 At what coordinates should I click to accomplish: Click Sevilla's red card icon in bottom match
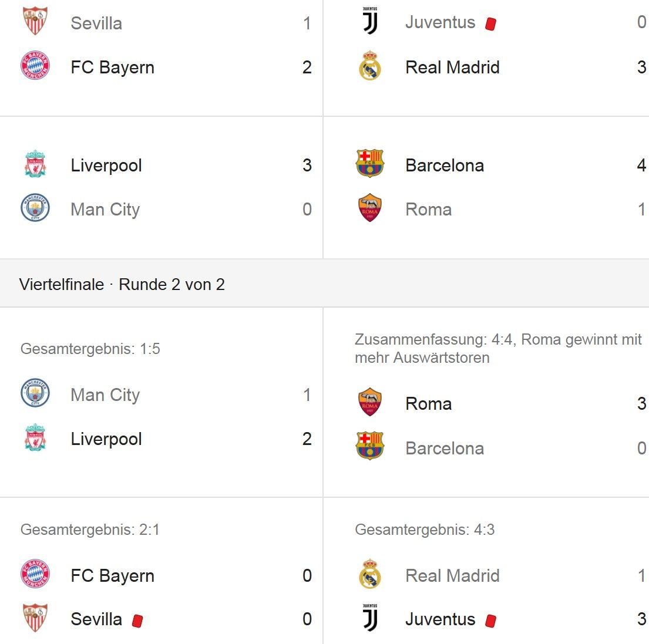coord(137,621)
